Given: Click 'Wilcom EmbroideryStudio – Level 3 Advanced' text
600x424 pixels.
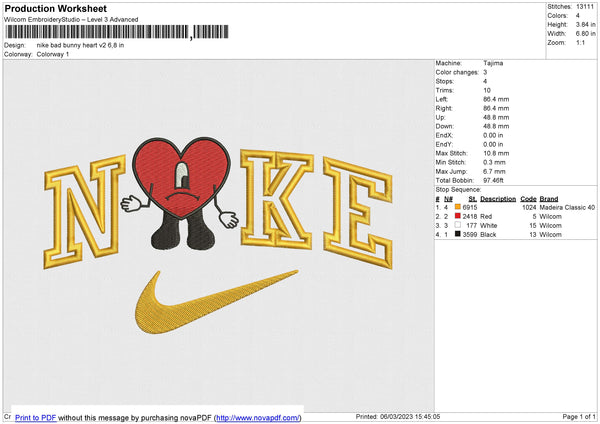Looking at the screenshot, I should coord(71,20).
